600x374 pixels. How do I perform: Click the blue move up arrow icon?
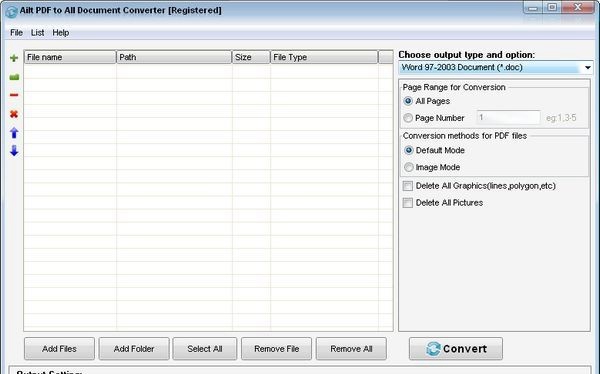[x=14, y=133]
